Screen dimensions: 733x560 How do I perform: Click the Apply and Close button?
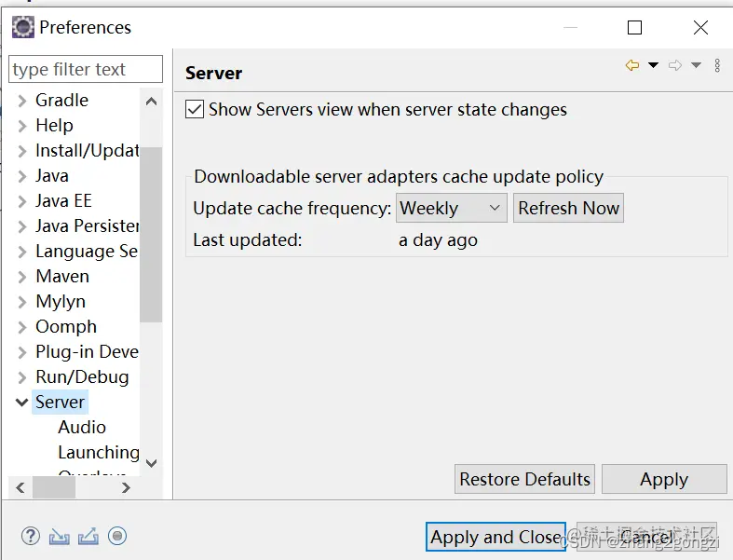point(496,537)
